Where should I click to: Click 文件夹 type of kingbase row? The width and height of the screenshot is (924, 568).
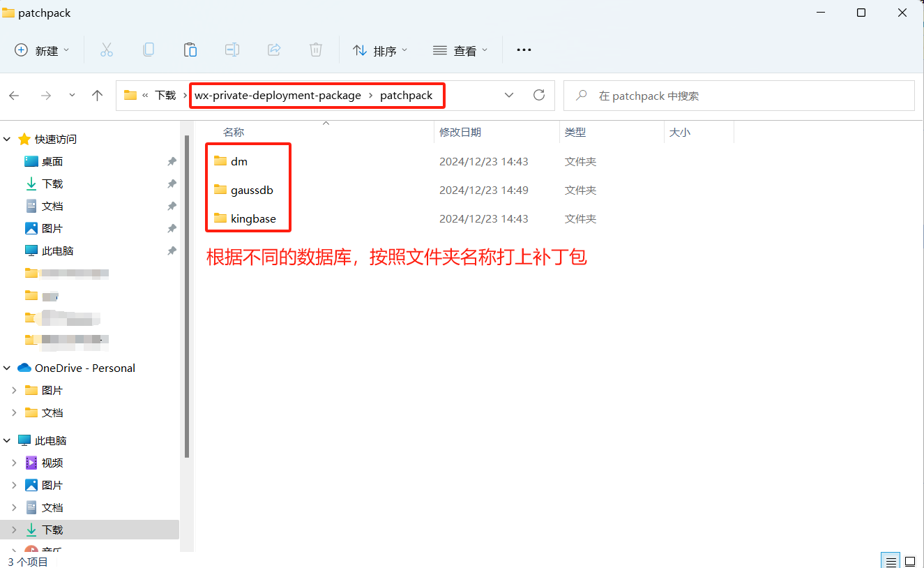581,218
